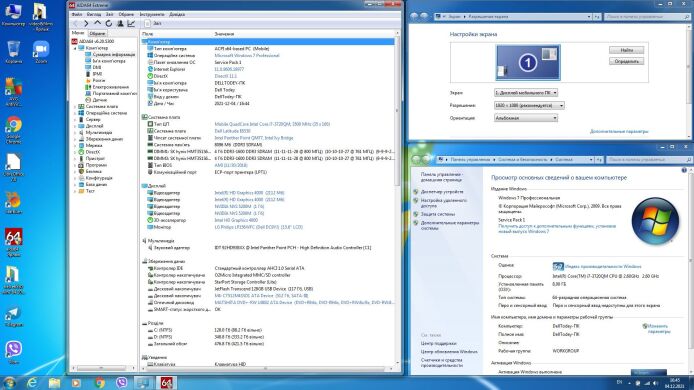Image resolution: width=694 pixels, height=390 pixels.
Task: Open Дополнительные параметры link in display settings
Action: 619,131
